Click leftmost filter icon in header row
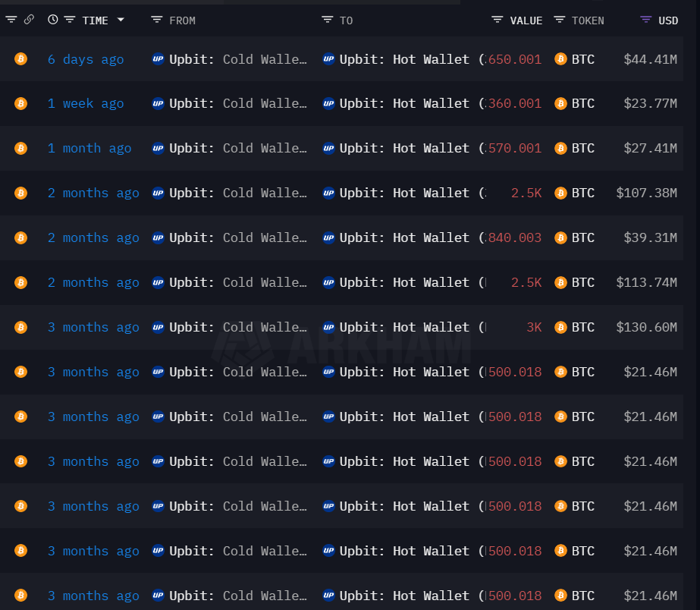The height and width of the screenshot is (610, 700). [x=11, y=20]
